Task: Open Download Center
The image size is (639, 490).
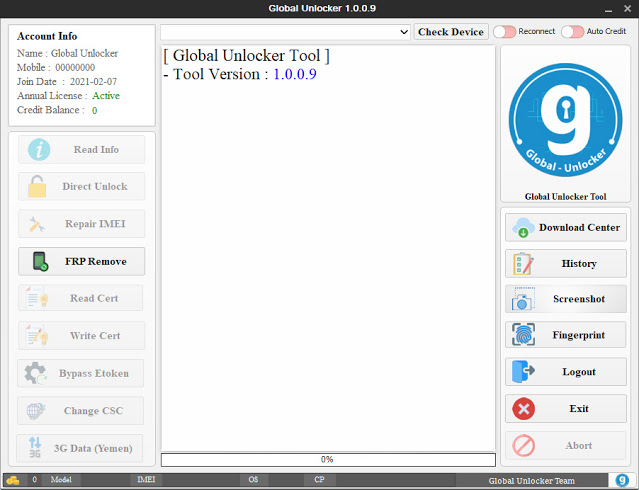Action: pyautogui.click(x=566, y=227)
